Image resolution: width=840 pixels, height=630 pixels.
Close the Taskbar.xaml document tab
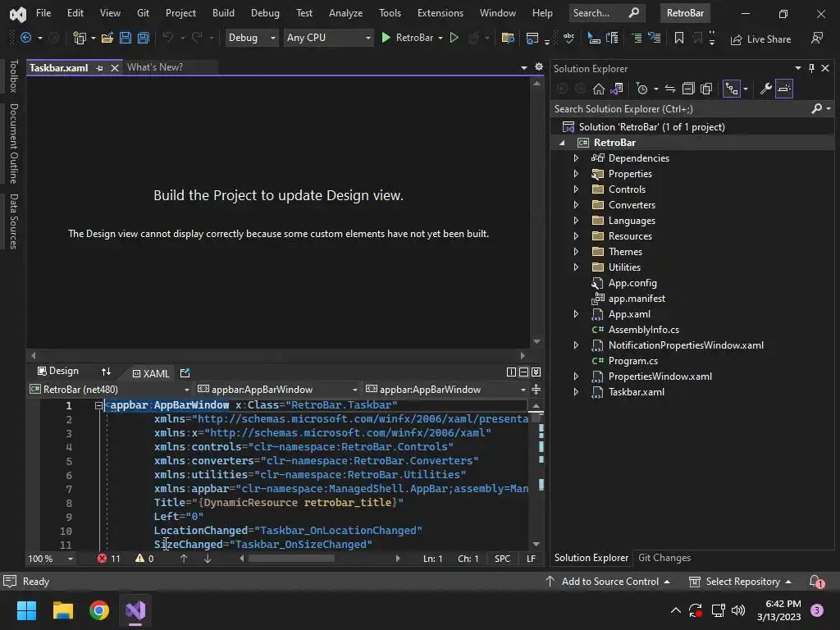tap(114, 68)
